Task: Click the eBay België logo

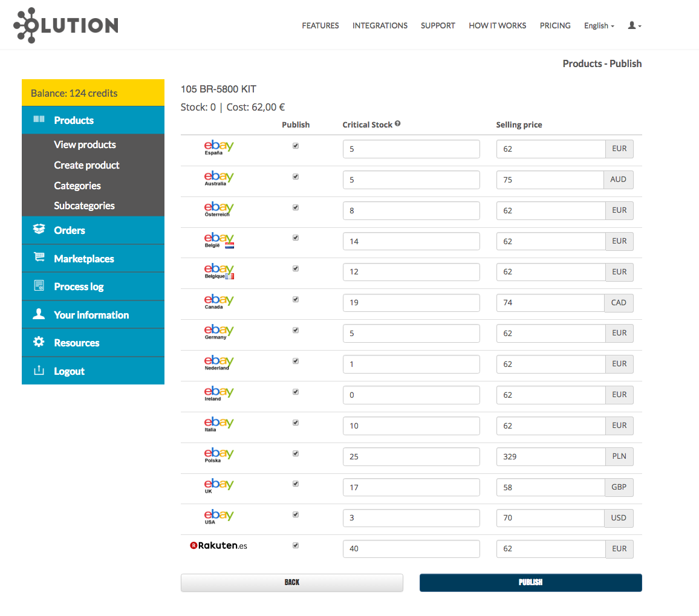Action: tap(219, 240)
